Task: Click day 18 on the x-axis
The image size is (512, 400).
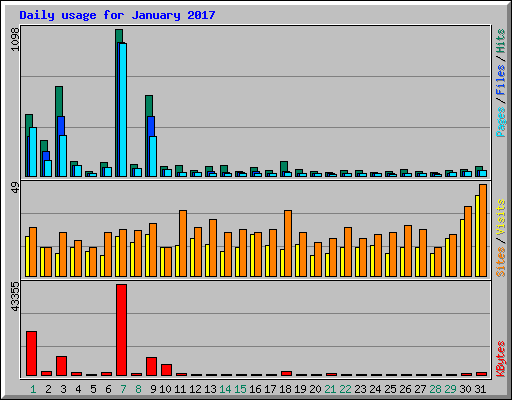Action: pyautogui.click(x=285, y=389)
